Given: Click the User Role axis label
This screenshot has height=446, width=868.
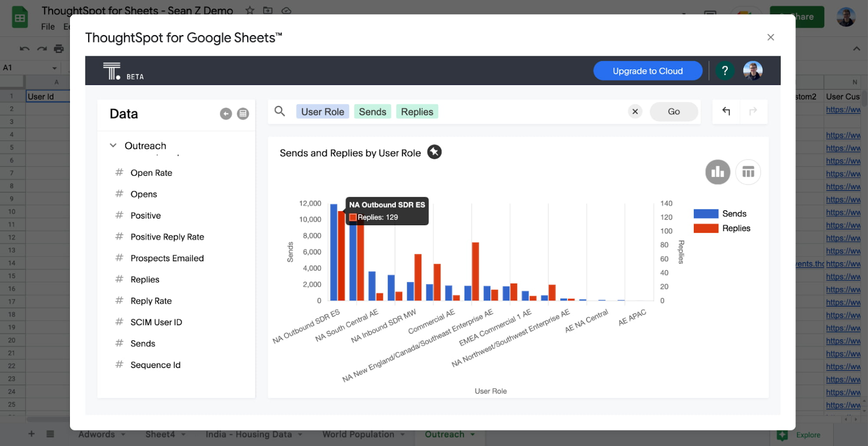Looking at the screenshot, I should coord(491,391).
